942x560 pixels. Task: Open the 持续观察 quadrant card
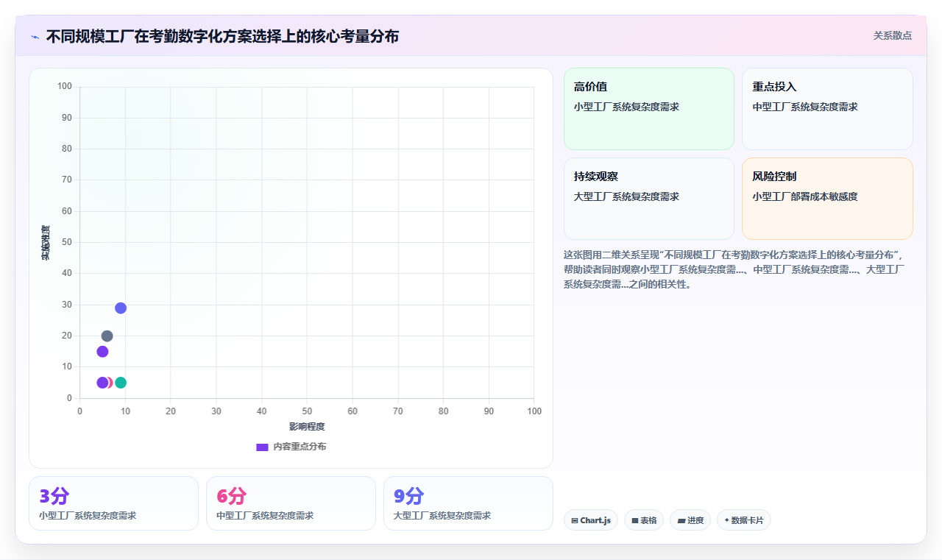point(649,199)
